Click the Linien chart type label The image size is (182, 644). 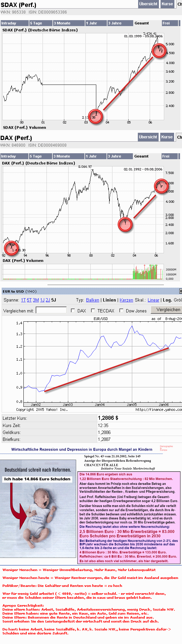pyautogui.click(x=109, y=300)
